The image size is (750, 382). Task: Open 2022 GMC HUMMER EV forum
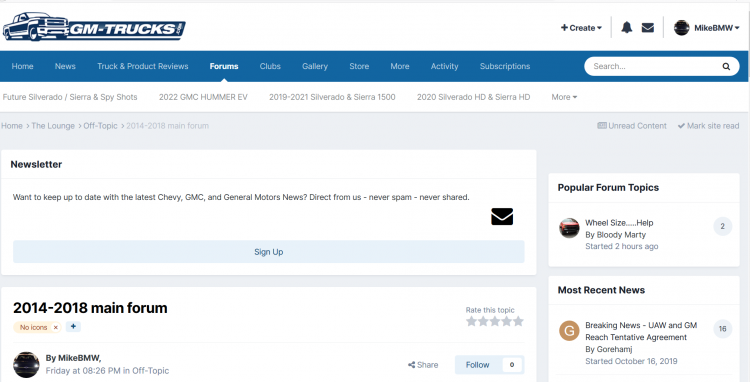click(x=203, y=97)
